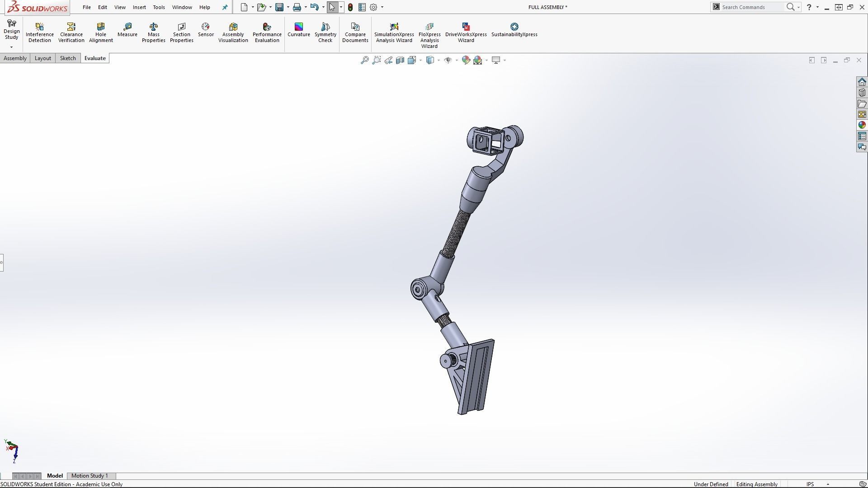868x488 pixels.
Task: Undo the last action
Action: tap(315, 7)
